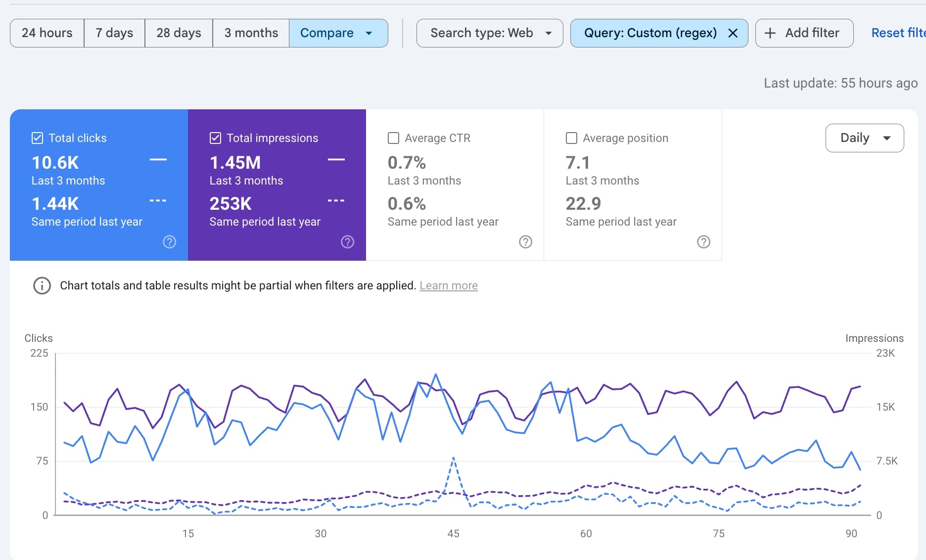Enable the Average CTR checkbox
The height and width of the screenshot is (560, 926).
pos(394,138)
